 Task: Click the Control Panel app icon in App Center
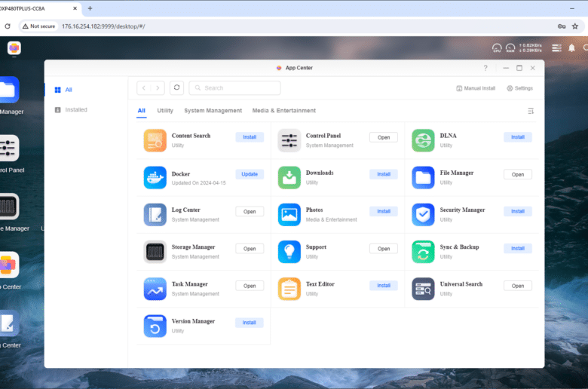click(289, 140)
